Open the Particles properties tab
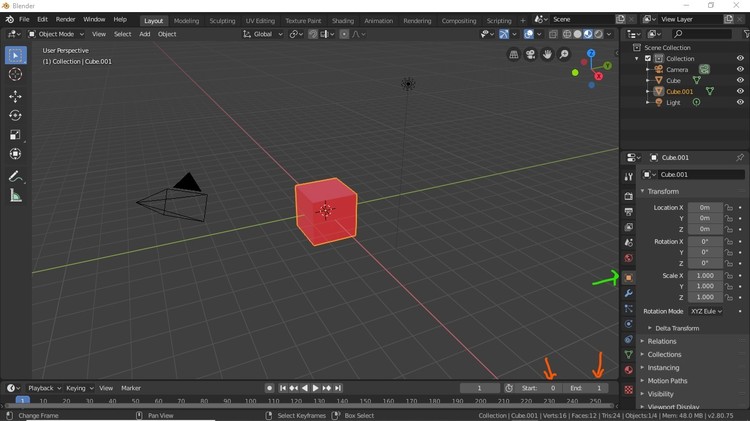Screen dimensions: 750x421 coord(629,309)
